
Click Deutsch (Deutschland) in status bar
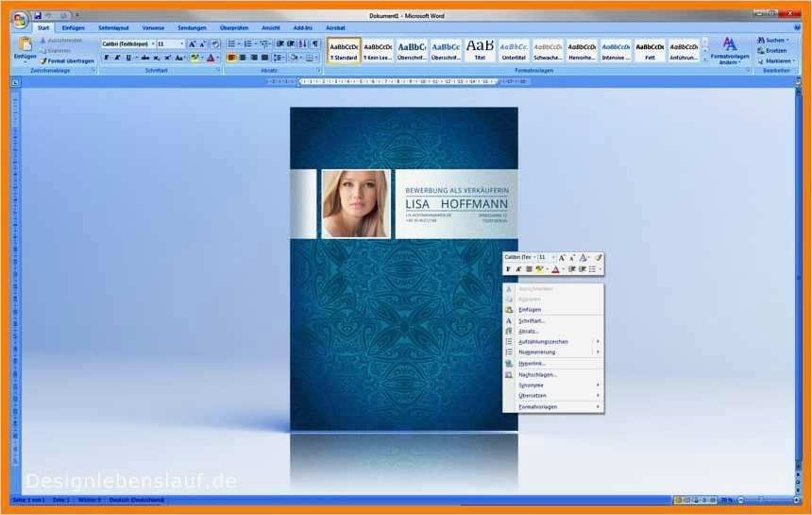tap(136, 501)
